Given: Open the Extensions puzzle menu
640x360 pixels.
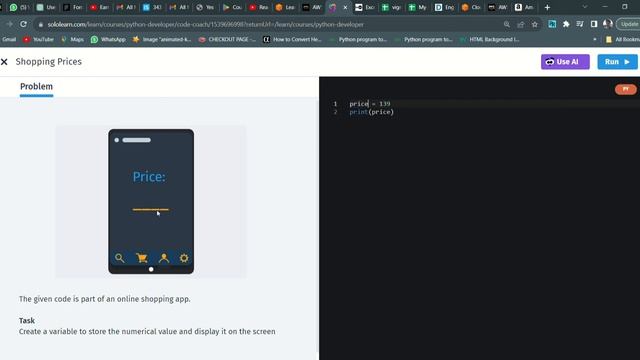Looking at the screenshot, I should tap(566, 24).
